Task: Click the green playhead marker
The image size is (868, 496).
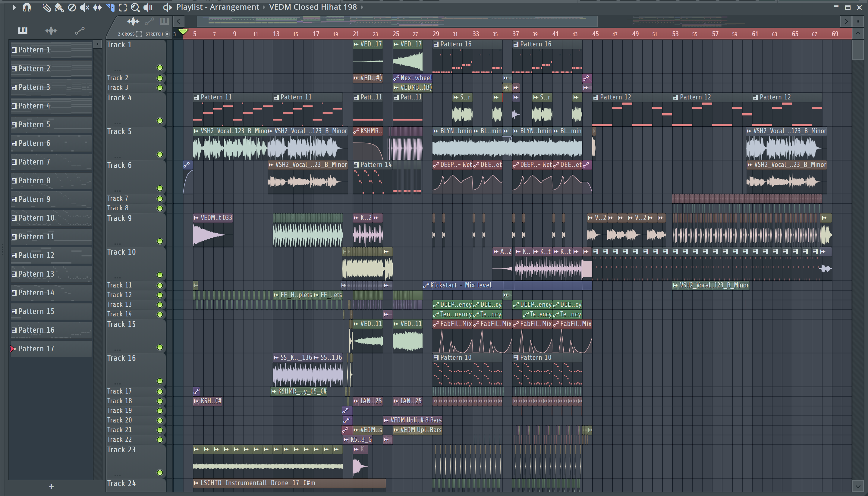Action: pyautogui.click(x=183, y=32)
